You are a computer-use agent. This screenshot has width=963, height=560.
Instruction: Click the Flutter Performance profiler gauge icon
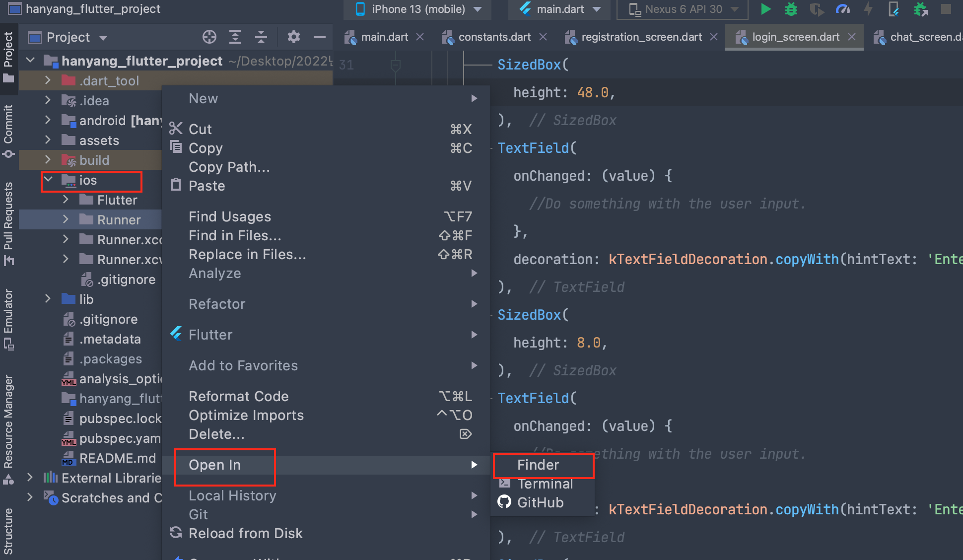(x=842, y=9)
